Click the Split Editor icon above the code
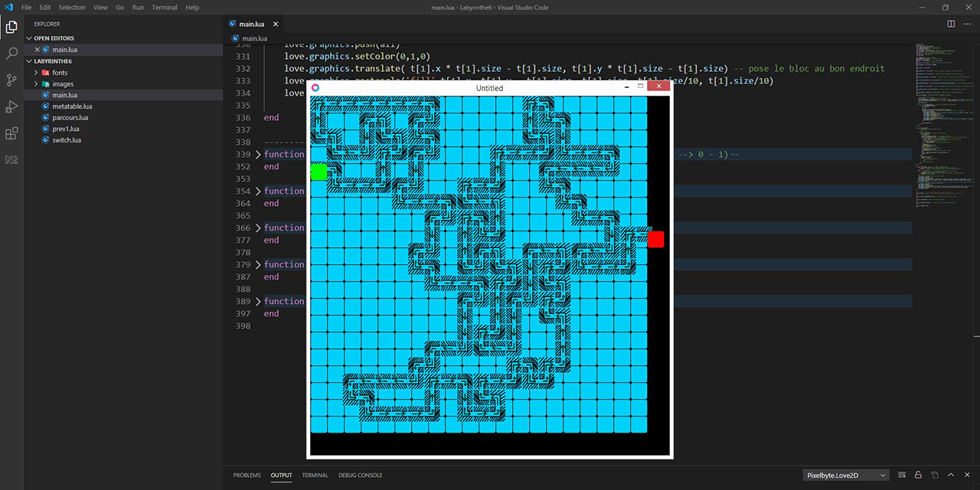Screen dimensions: 980x490 [x=949, y=24]
